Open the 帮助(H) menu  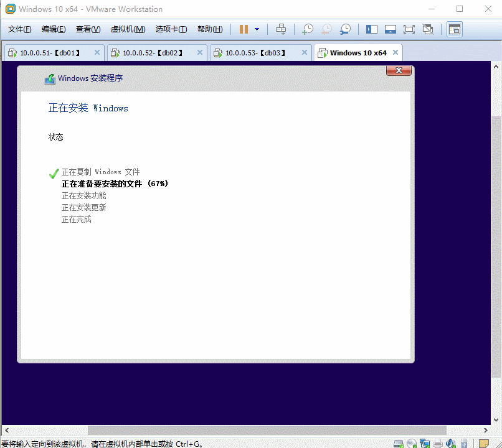(x=210, y=29)
